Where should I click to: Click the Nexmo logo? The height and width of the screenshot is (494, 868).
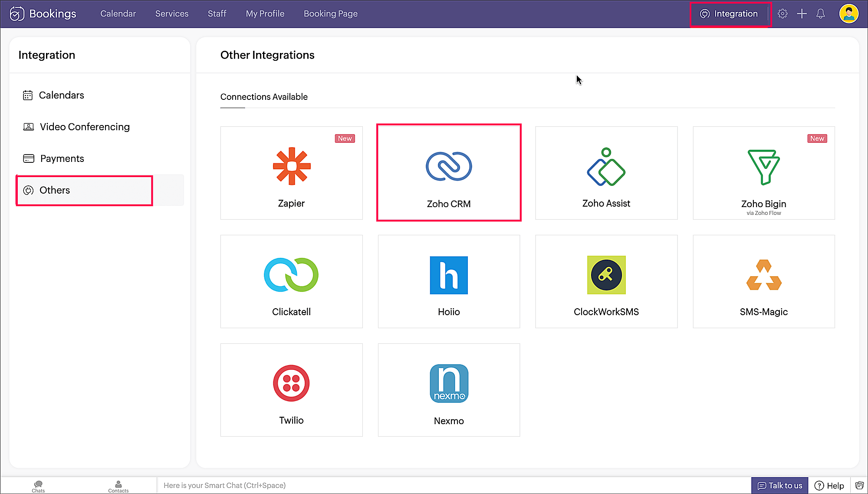[449, 383]
